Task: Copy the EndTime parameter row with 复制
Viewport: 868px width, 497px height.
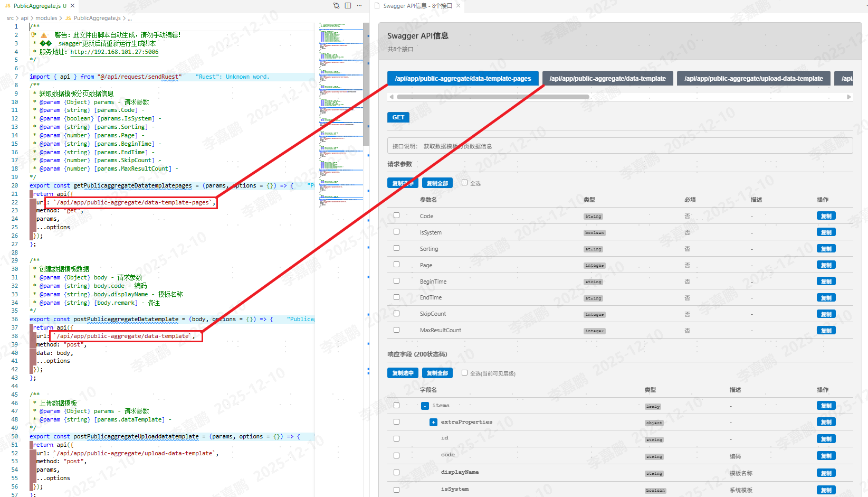Action: coord(826,298)
